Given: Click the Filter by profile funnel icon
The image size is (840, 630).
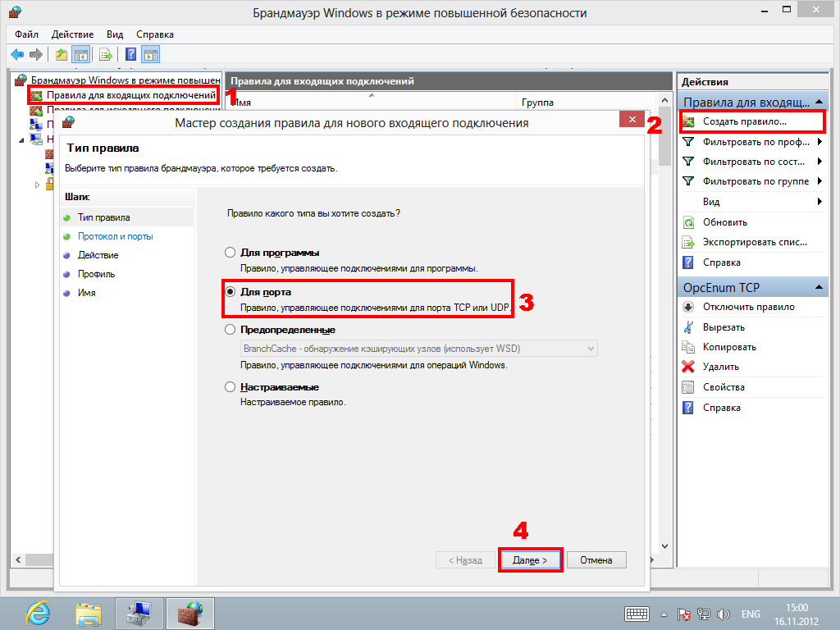Looking at the screenshot, I should pos(688,142).
